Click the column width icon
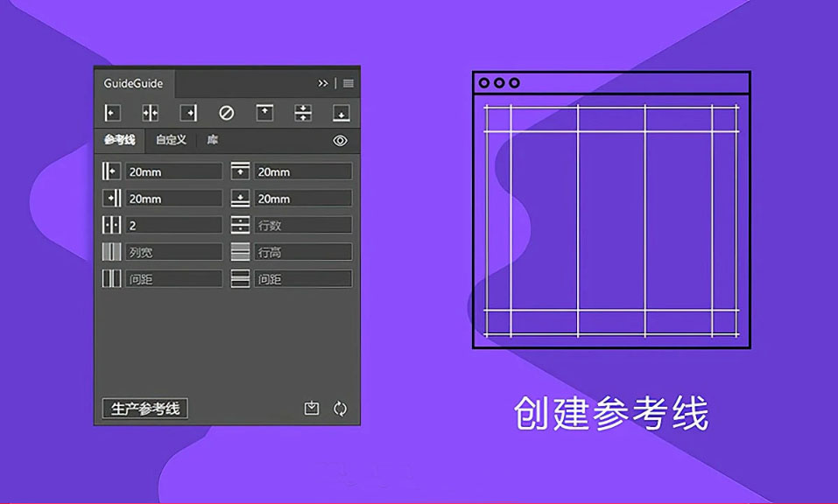 [111, 251]
